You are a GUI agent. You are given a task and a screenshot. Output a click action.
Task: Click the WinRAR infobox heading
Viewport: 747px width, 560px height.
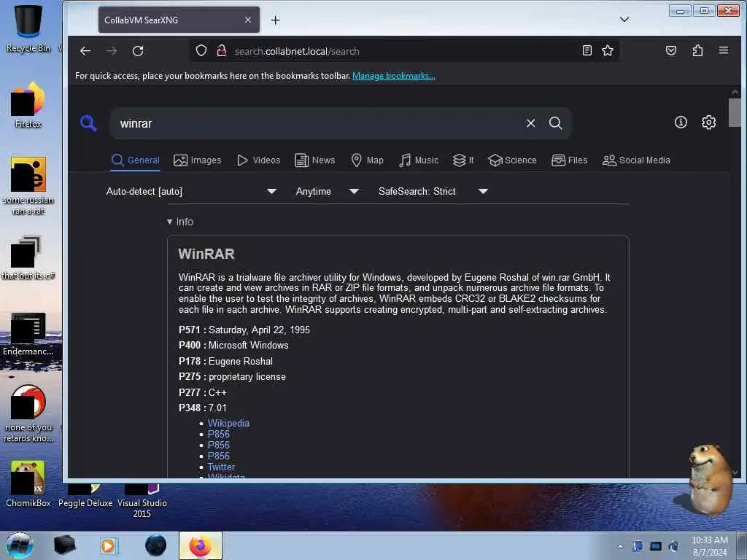[x=206, y=254]
